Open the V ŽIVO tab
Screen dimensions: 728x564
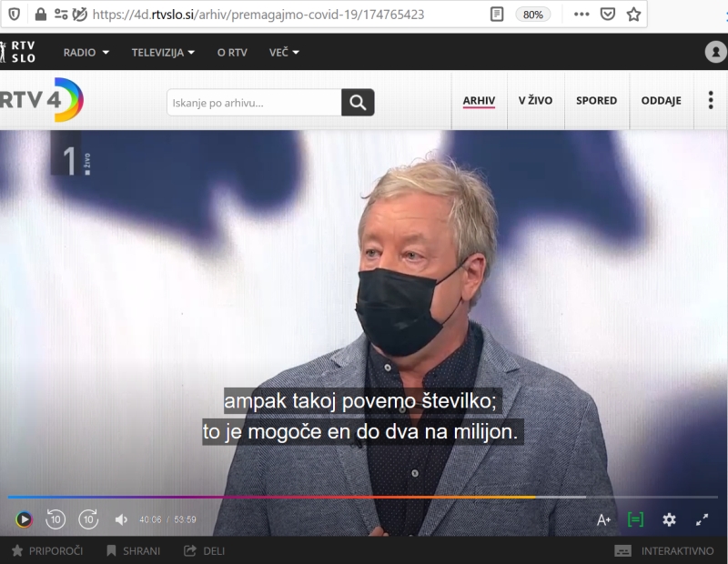click(535, 100)
